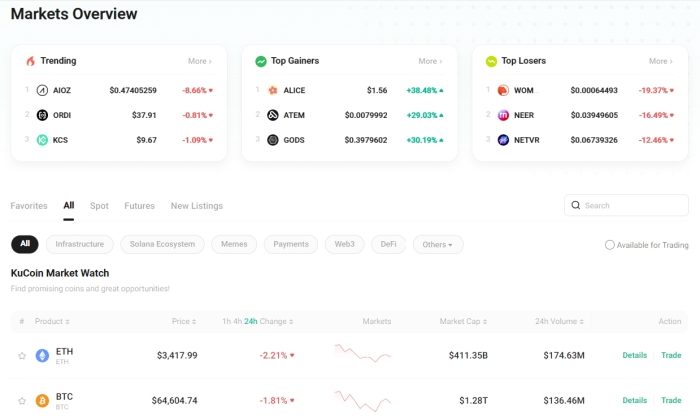The height and width of the screenshot is (420, 700).
Task: Click the AIOZ coin icon in Trending
Action: [x=42, y=90]
